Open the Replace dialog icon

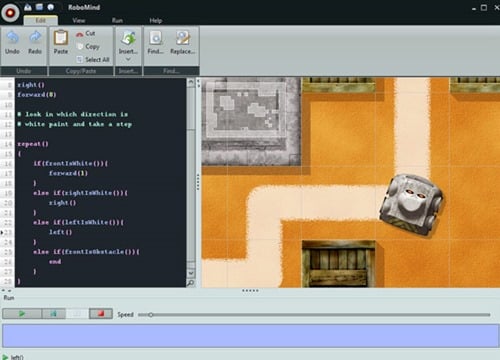[182, 38]
